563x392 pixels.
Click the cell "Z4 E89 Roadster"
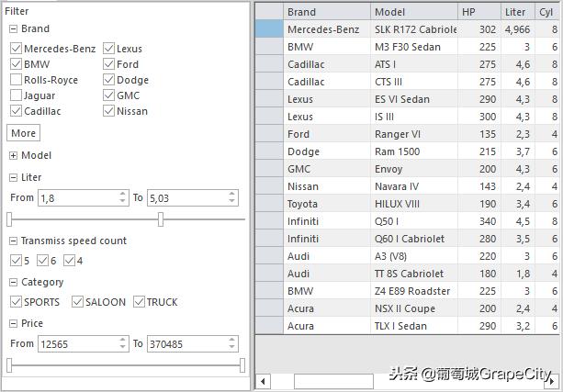pyautogui.click(x=414, y=291)
